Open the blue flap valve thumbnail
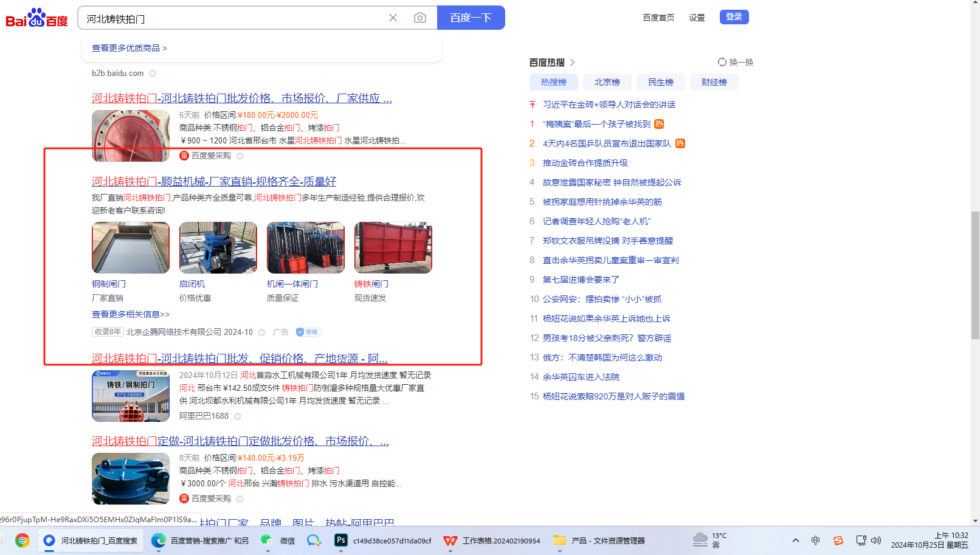The width and height of the screenshot is (980, 555). (131, 478)
